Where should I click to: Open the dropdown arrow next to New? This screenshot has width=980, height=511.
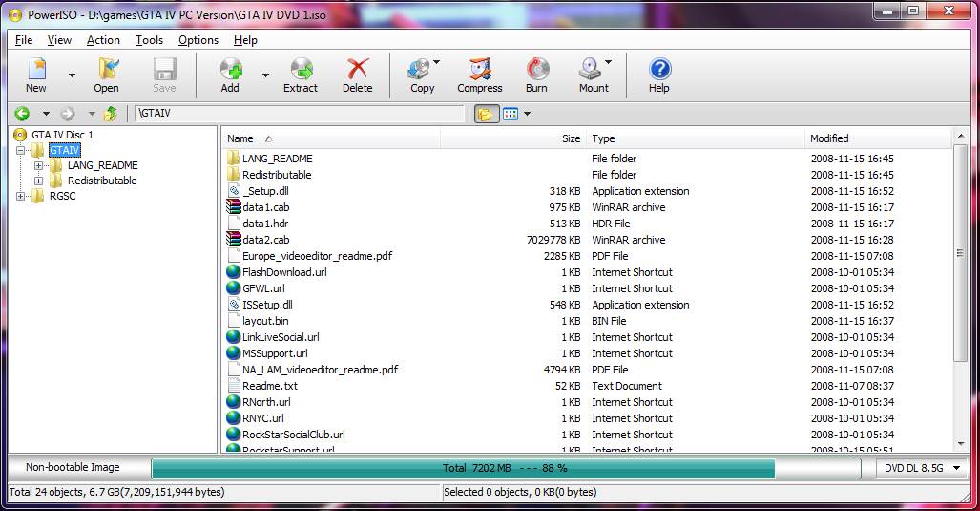click(x=72, y=75)
